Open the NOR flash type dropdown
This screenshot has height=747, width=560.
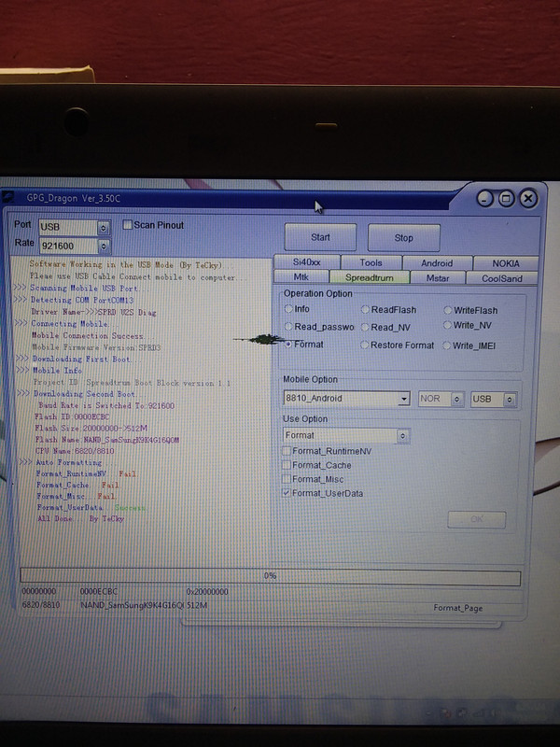pos(456,400)
